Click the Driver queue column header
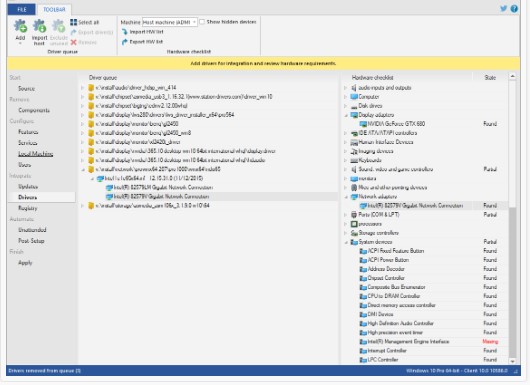Image resolution: width=530 pixels, height=385 pixels. [103, 78]
